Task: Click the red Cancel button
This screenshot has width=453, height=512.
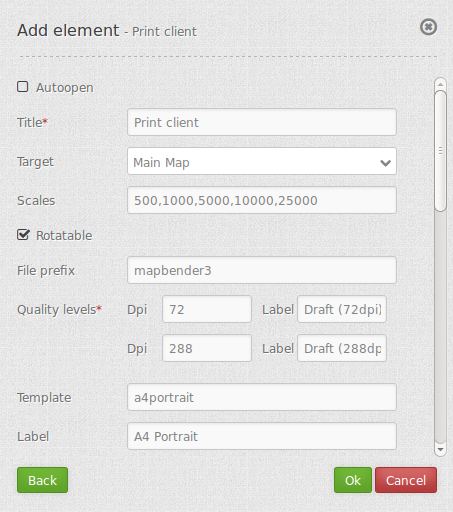Action: point(406,480)
